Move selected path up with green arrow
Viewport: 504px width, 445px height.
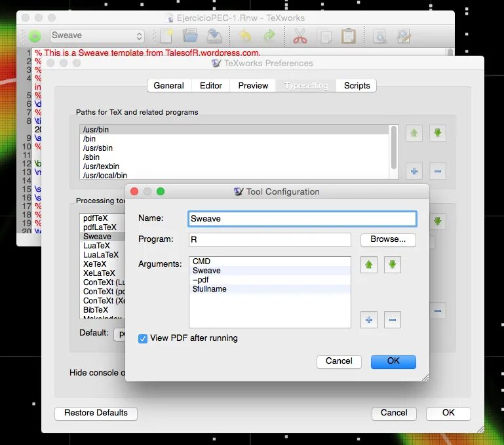pyautogui.click(x=414, y=133)
